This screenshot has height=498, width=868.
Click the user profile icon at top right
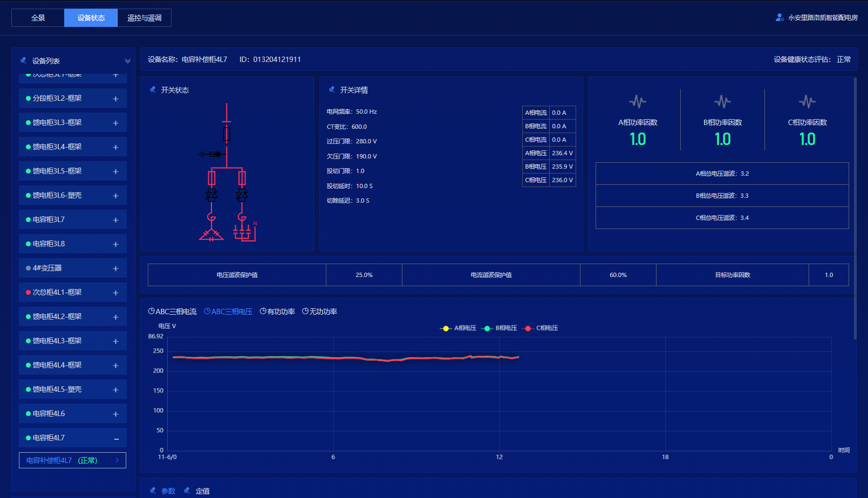point(780,17)
